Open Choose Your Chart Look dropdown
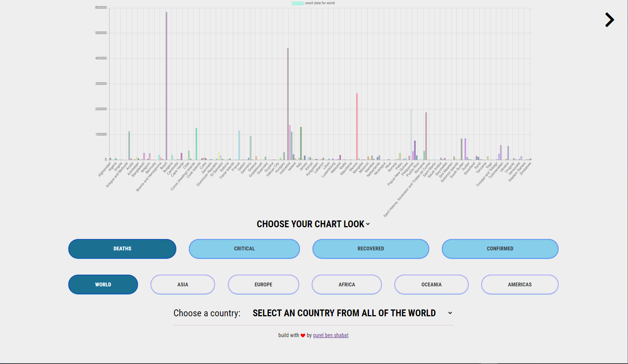The width and height of the screenshot is (628, 364). [313, 224]
